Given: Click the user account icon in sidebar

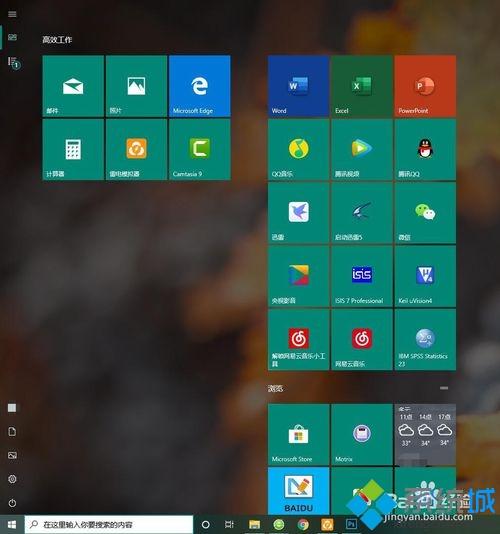Looking at the screenshot, I should click(12, 408).
